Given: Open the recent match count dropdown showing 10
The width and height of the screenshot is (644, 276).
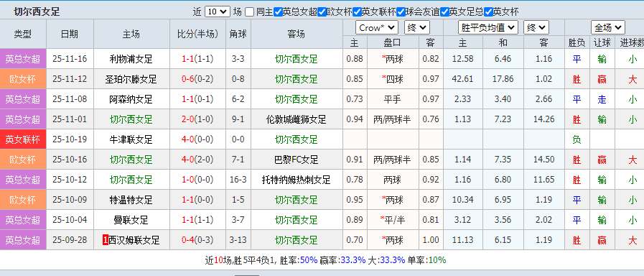Looking at the screenshot, I should [x=218, y=11].
